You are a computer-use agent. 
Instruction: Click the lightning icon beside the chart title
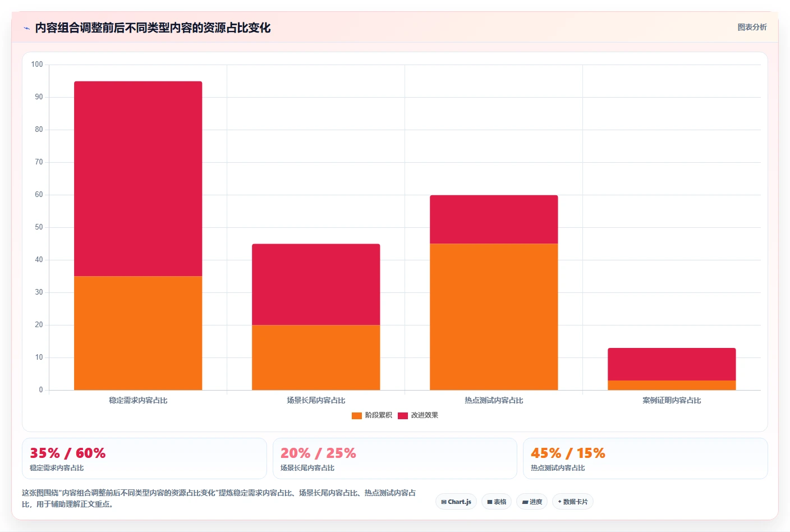(x=26, y=28)
